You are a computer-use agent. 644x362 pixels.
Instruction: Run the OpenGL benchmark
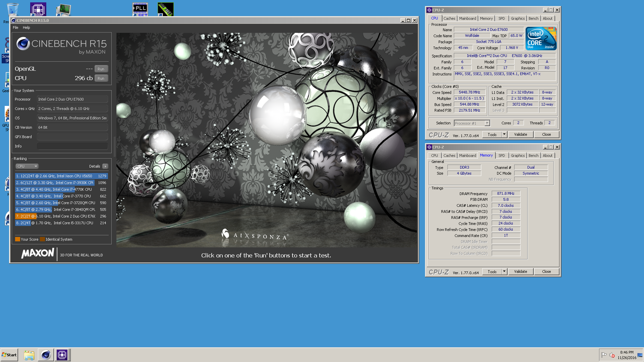[x=101, y=69]
